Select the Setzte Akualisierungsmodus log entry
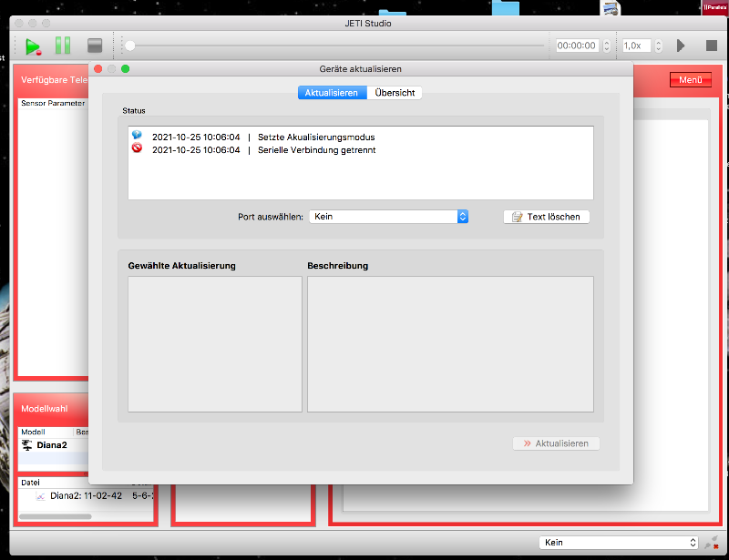The height and width of the screenshot is (560, 729). coord(361,137)
